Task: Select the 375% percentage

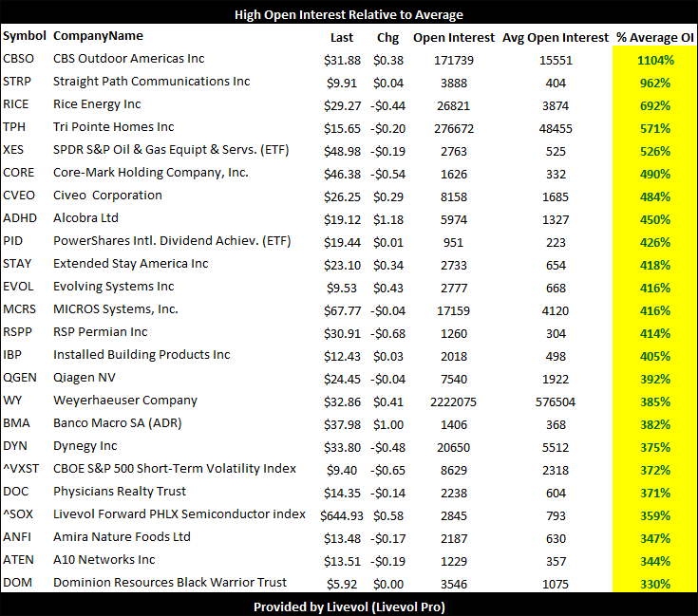Action: point(655,447)
